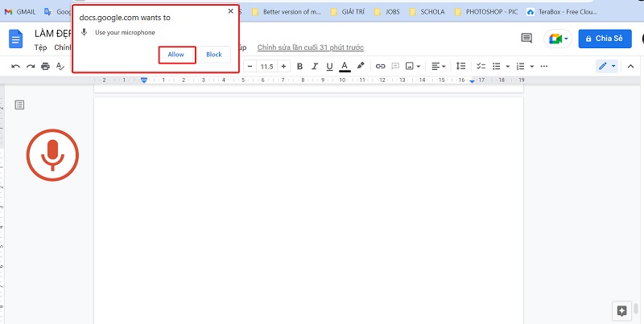
Task: Open the 'Better version of m...' bookmark folder
Action: click(287, 12)
